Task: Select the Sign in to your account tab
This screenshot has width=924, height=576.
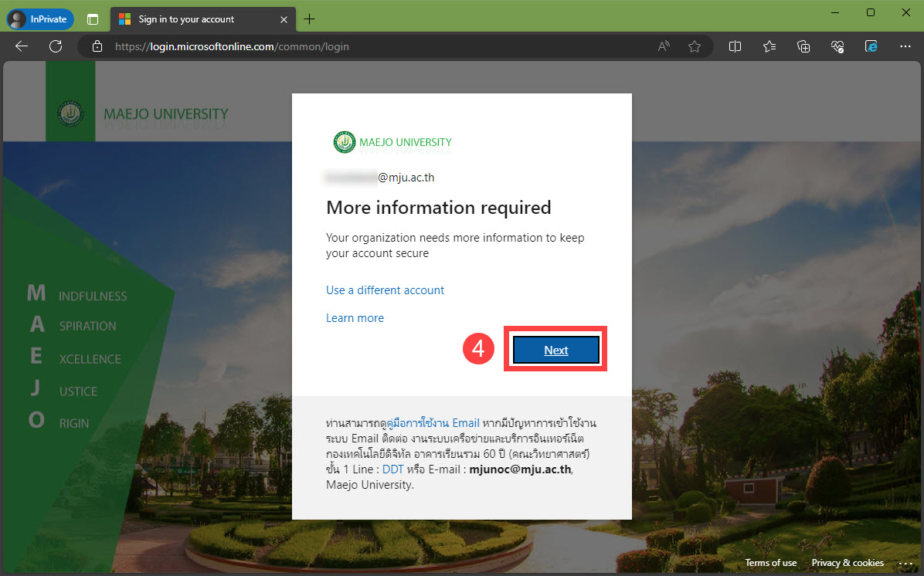Action: click(x=193, y=19)
